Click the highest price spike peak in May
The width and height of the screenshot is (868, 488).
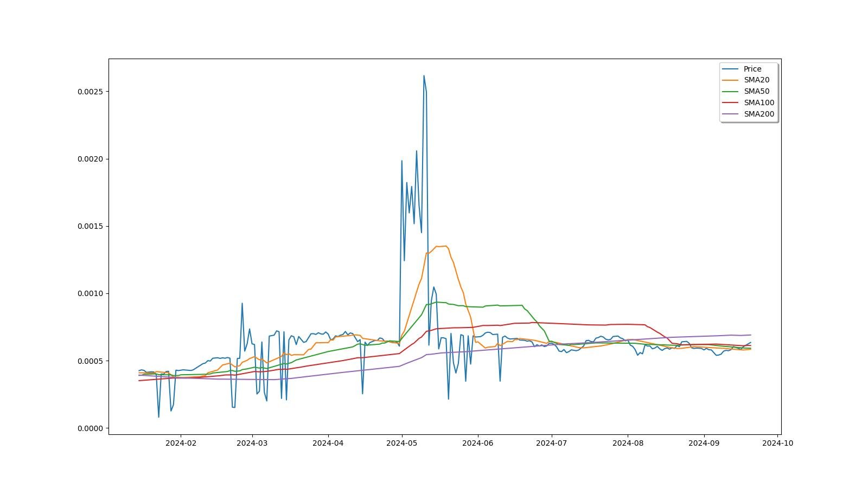point(424,76)
